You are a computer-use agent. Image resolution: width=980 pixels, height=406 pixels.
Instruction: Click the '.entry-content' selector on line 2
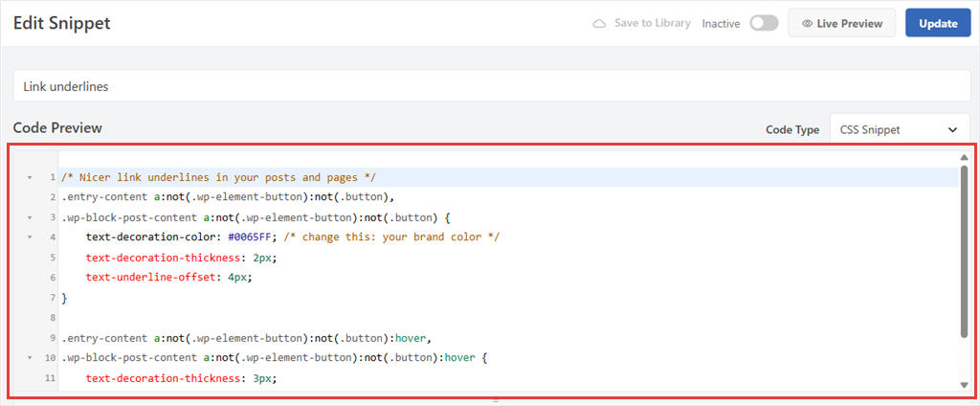coord(104,197)
